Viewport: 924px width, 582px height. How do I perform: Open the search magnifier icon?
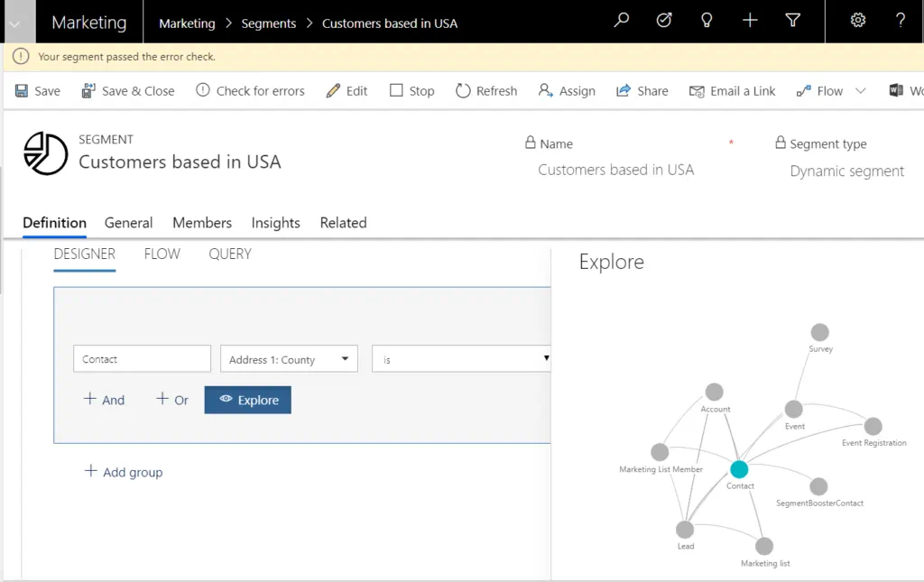(621, 21)
